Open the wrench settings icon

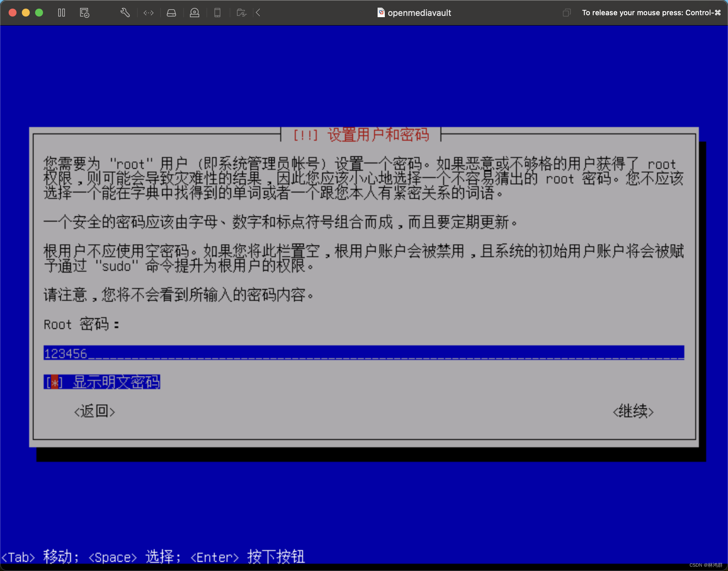(x=125, y=13)
